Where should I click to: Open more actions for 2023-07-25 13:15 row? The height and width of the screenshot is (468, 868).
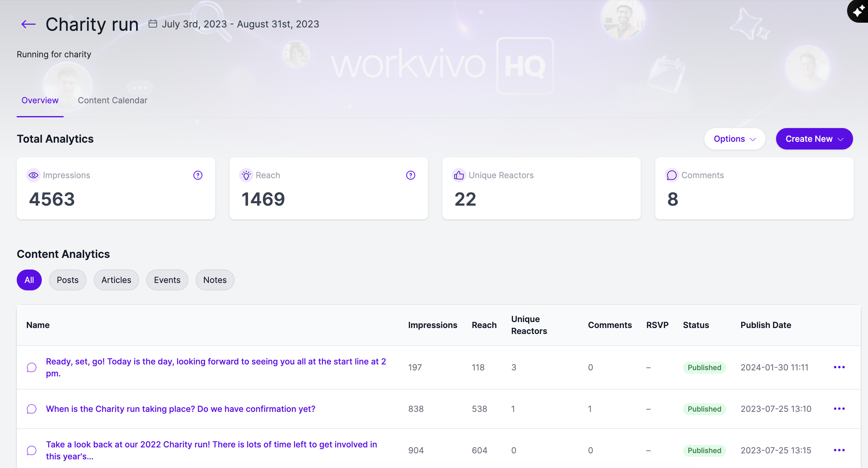point(839,450)
